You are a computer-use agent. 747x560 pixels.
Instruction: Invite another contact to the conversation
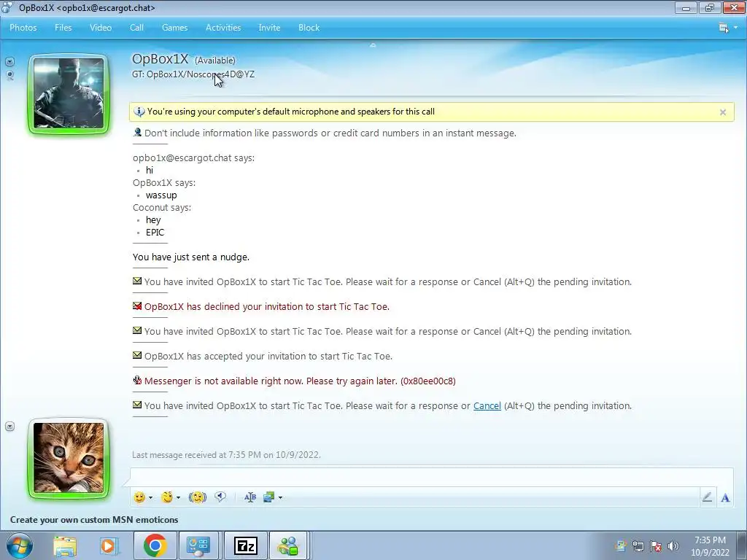pyautogui.click(x=269, y=28)
